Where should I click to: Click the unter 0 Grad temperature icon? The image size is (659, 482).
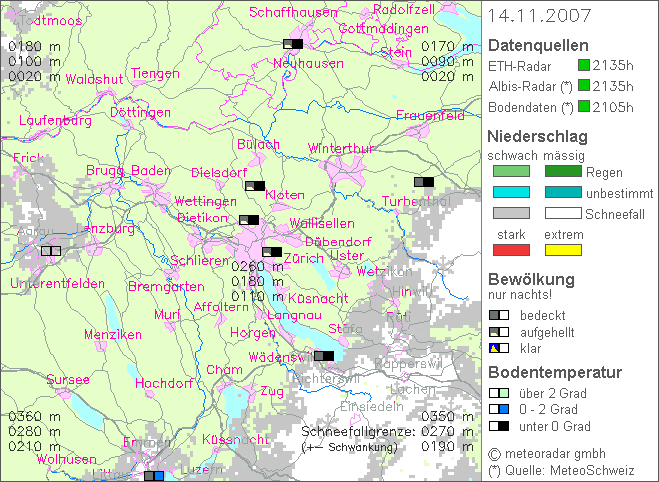(x=499, y=426)
